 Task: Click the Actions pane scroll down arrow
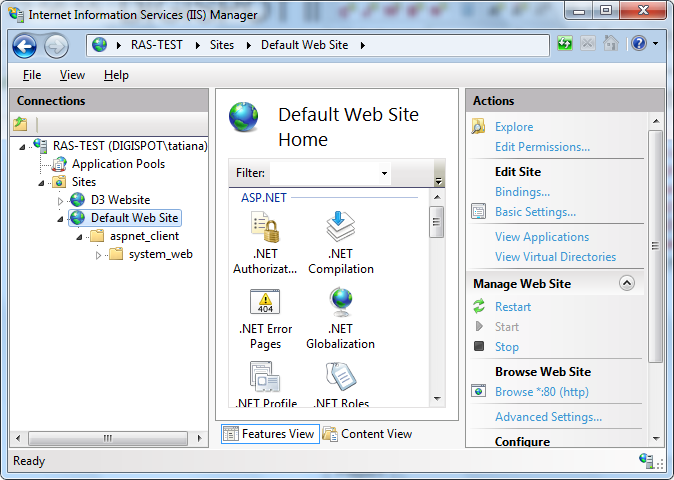coord(656,438)
